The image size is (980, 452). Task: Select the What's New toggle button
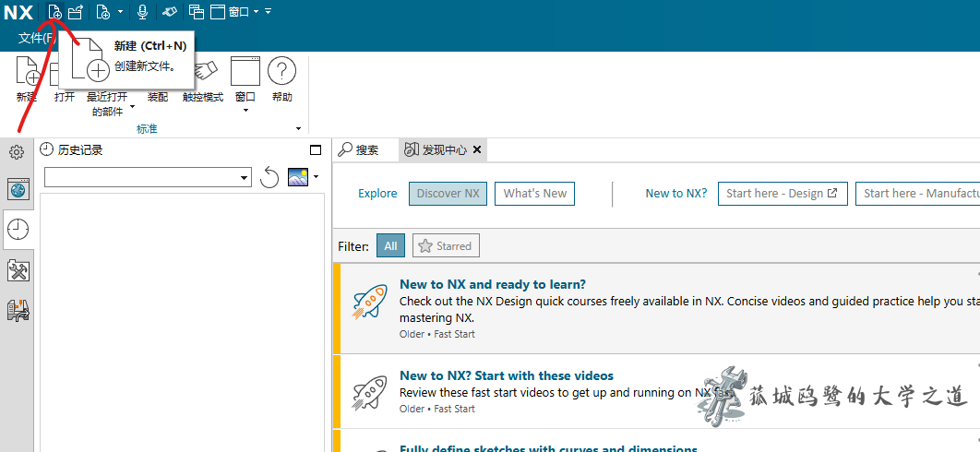click(x=535, y=194)
